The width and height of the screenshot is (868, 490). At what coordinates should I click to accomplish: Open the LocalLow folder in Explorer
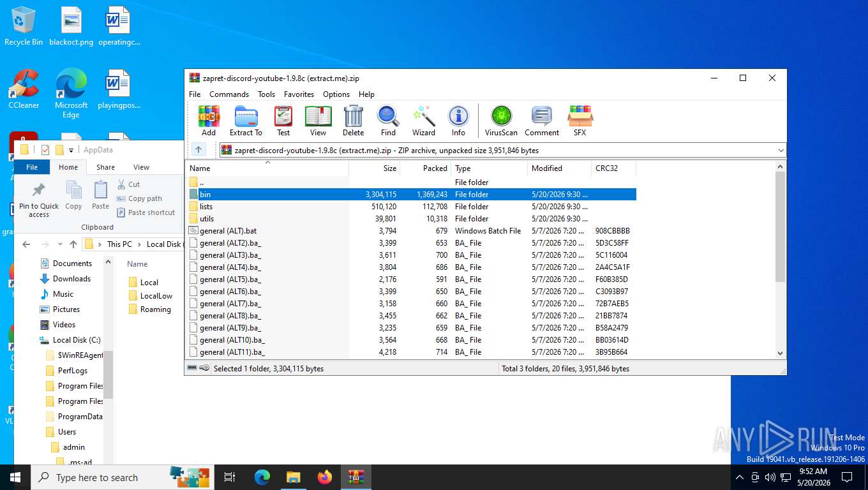[151, 296]
